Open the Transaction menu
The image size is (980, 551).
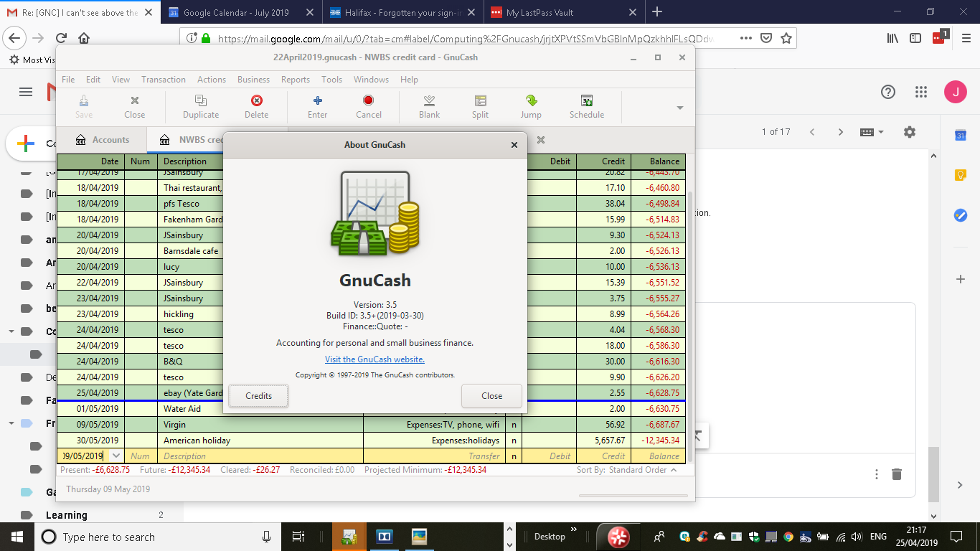[164, 80]
